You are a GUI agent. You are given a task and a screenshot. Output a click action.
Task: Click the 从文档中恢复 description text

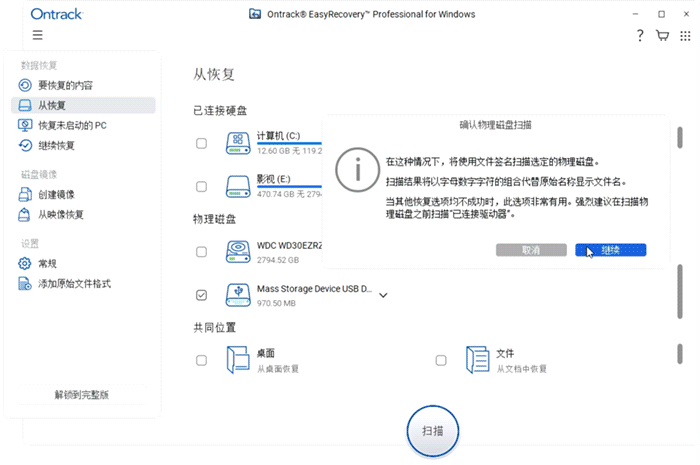click(x=521, y=369)
